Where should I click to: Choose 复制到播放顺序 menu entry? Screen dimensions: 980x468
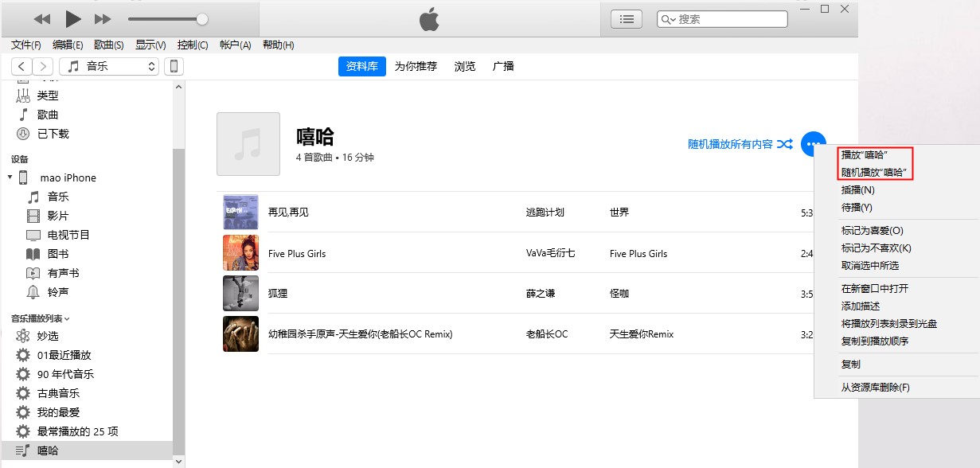(x=875, y=341)
